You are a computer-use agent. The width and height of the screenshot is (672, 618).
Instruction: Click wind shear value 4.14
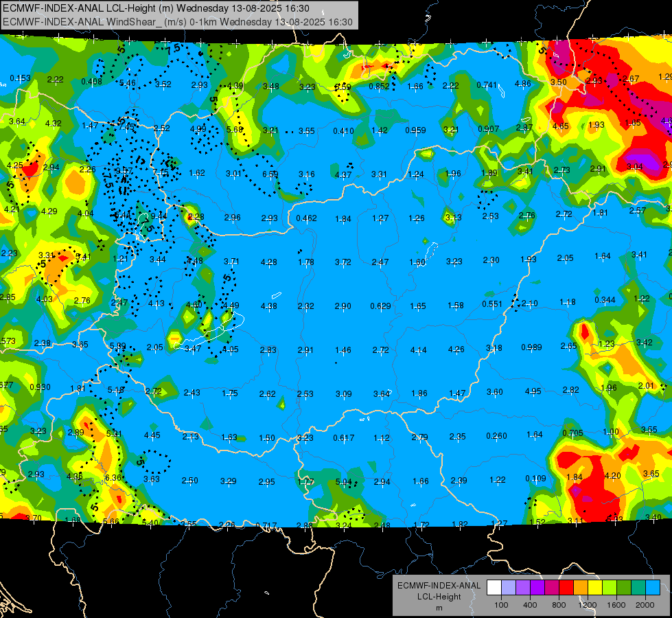pyautogui.click(x=418, y=350)
